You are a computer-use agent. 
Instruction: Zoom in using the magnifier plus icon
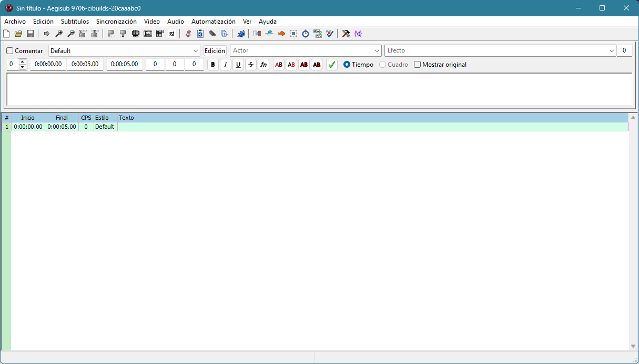pyautogui.click(x=59, y=34)
